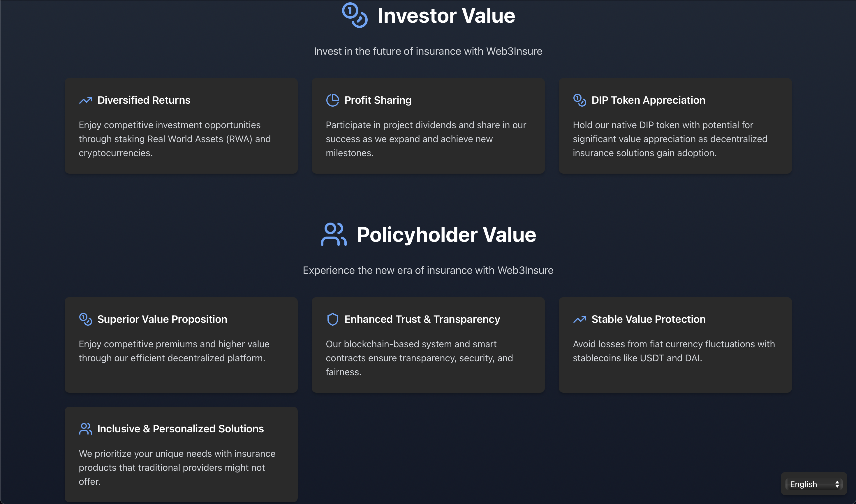Click the trending arrow icon for Stable Value Protection
Screen dimensions: 856x504
(580, 319)
